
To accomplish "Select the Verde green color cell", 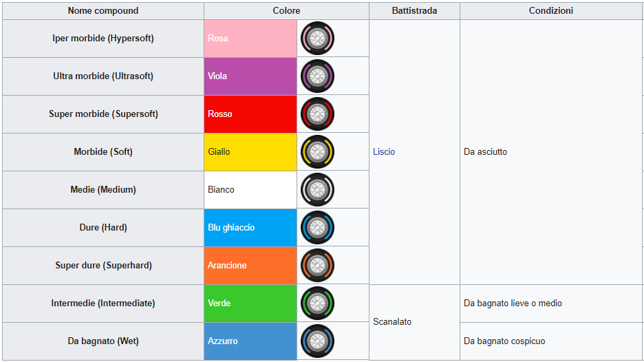I will point(250,304).
